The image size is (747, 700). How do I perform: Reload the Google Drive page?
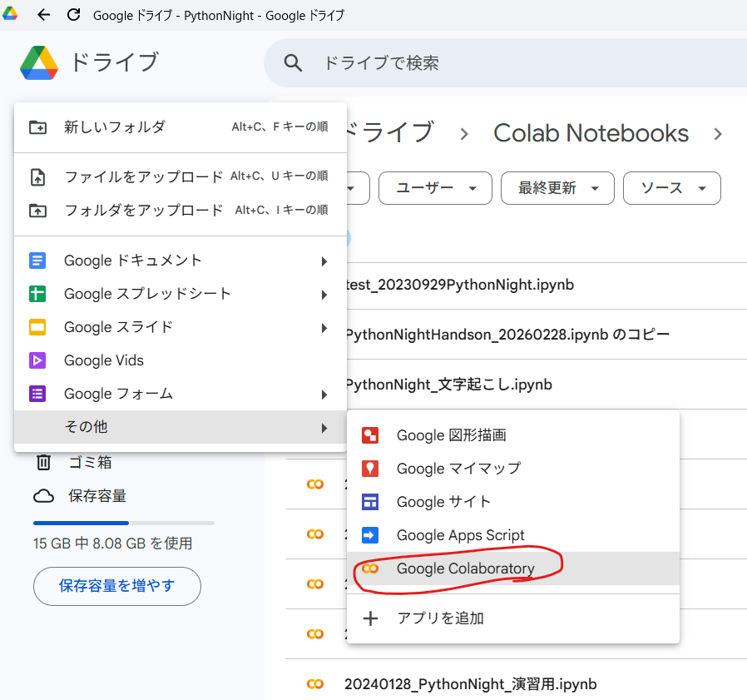73,15
